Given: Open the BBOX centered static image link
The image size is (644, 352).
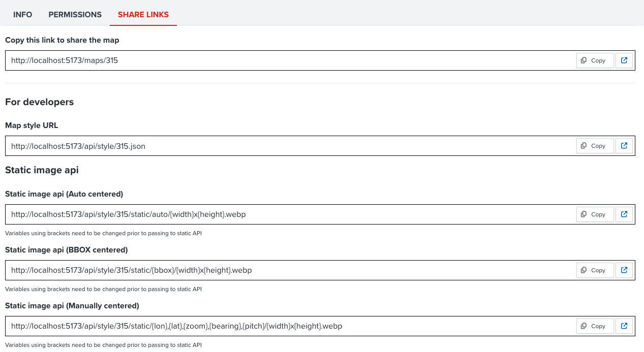Looking at the screenshot, I should point(624,270).
